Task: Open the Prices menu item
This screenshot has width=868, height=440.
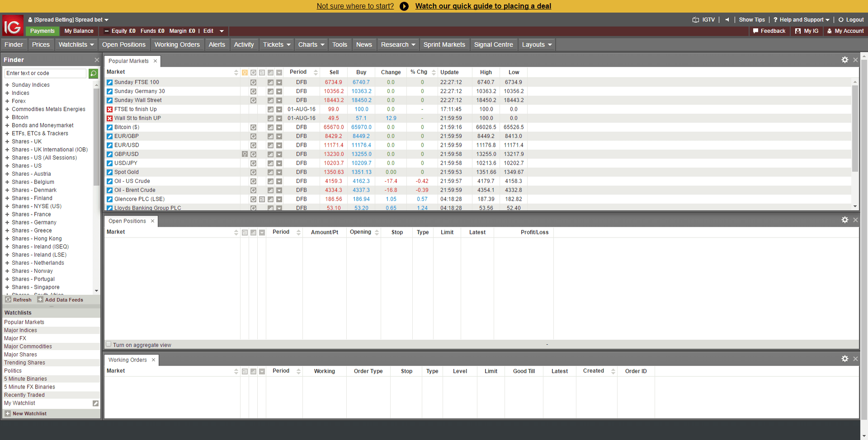Action: click(41, 45)
